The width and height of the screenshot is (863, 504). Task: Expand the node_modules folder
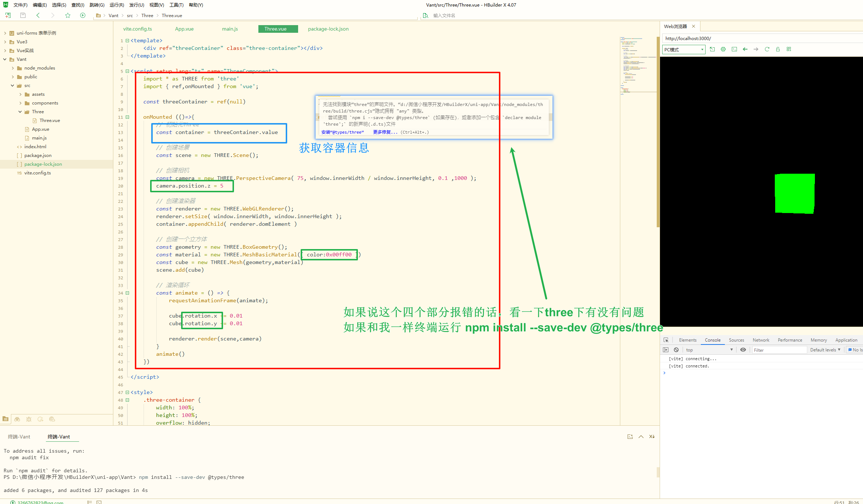13,68
